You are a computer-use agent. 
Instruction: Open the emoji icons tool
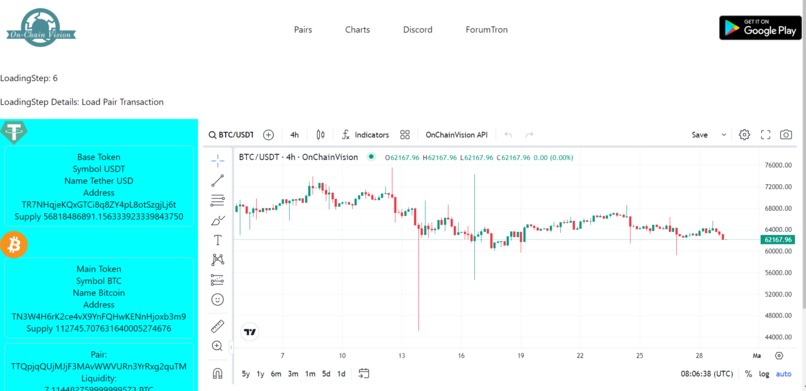pyautogui.click(x=217, y=300)
